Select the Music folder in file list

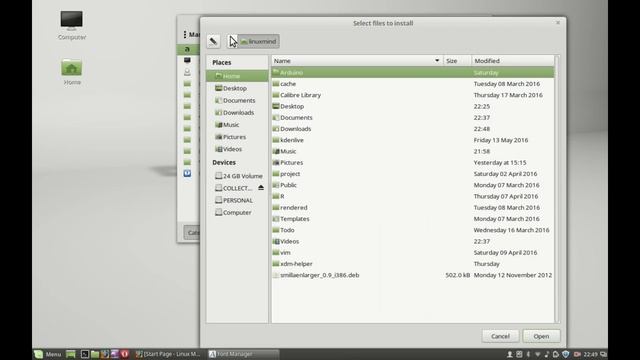[413, 151]
